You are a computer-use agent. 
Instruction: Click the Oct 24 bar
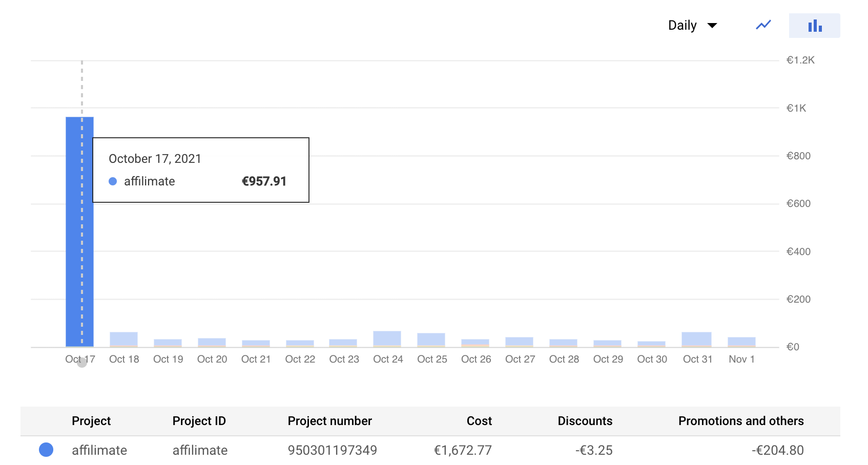387,339
